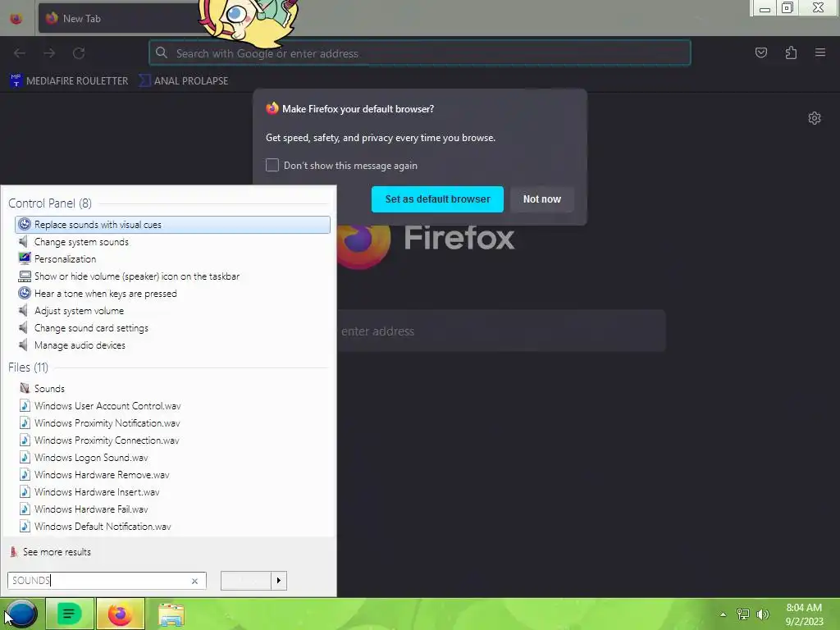Click the Firefox taskbar icon

coord(120,614)
